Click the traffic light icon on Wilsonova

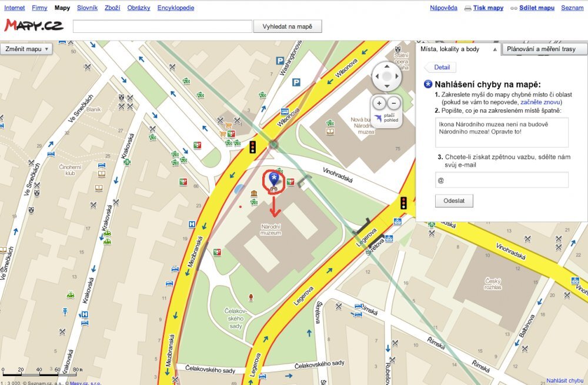click(x=253, y=147)
